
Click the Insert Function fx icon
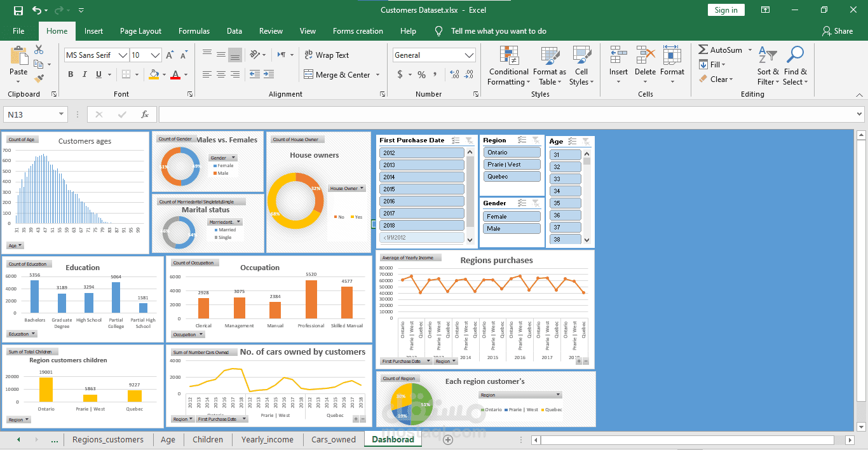point(145,114)
